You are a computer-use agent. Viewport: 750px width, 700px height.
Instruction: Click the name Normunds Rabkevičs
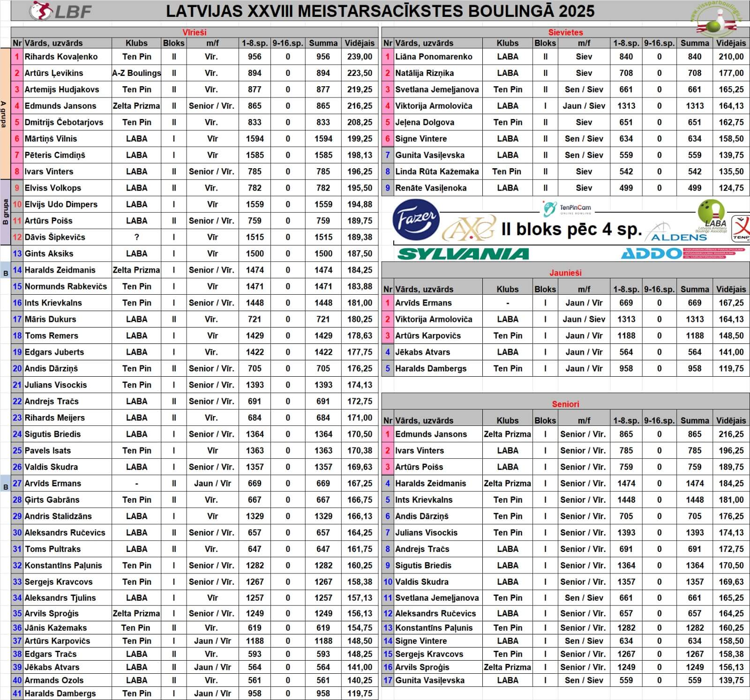[66, 286]
